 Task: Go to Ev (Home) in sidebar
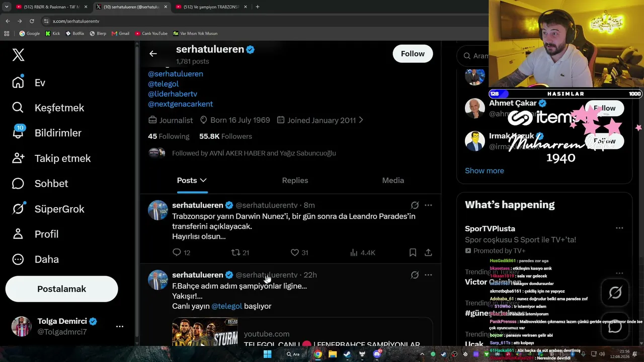point(29,82)
